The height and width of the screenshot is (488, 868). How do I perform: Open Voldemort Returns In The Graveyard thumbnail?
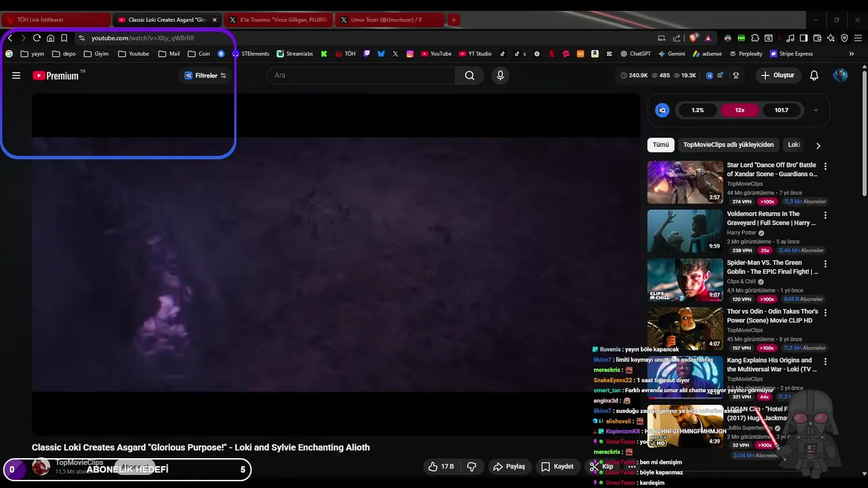(x=686, y=230)
